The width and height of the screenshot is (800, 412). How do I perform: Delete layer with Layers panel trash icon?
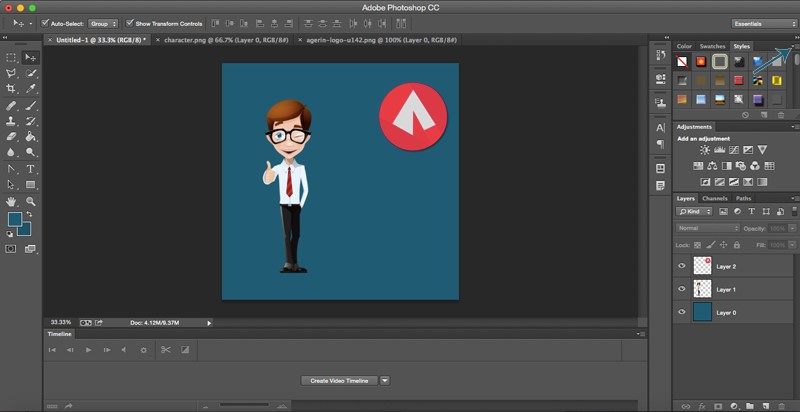tap(781, 406)
